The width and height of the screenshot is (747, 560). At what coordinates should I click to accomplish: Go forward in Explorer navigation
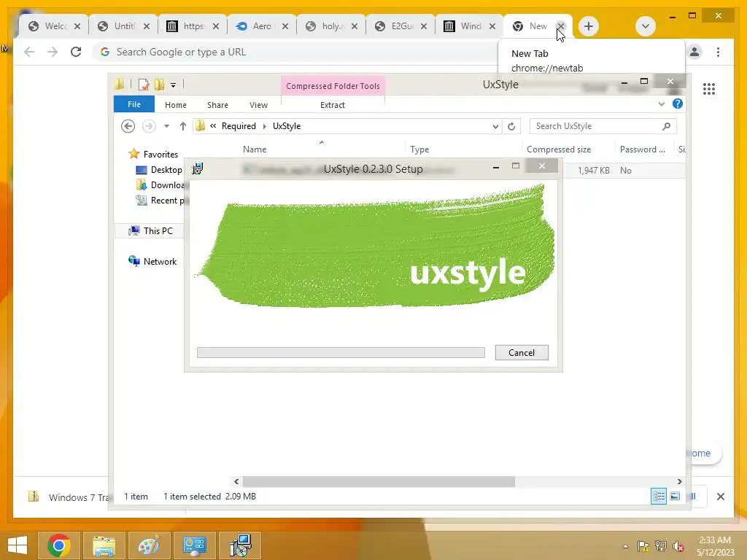(149, 126)
